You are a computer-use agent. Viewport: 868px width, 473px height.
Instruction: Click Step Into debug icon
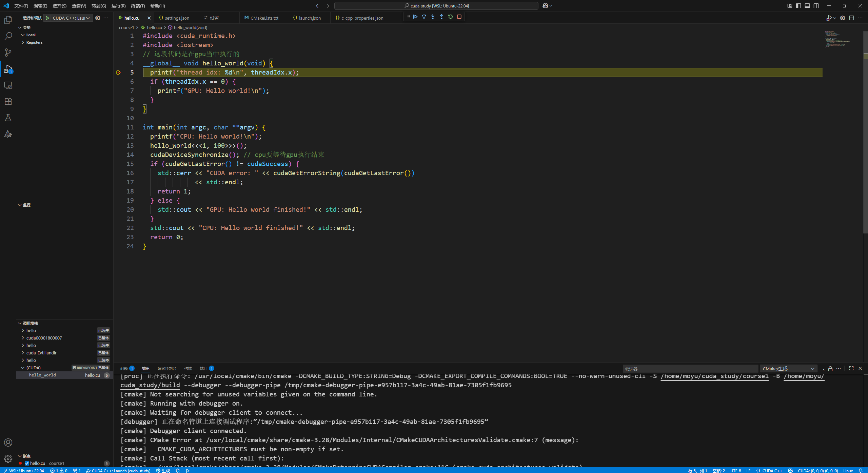(433, 17)
